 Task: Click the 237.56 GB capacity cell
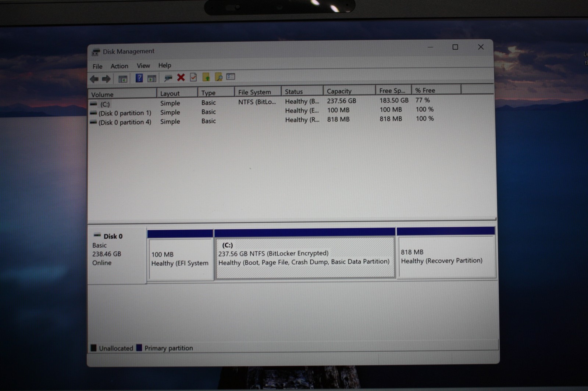[x=342, y=101]
